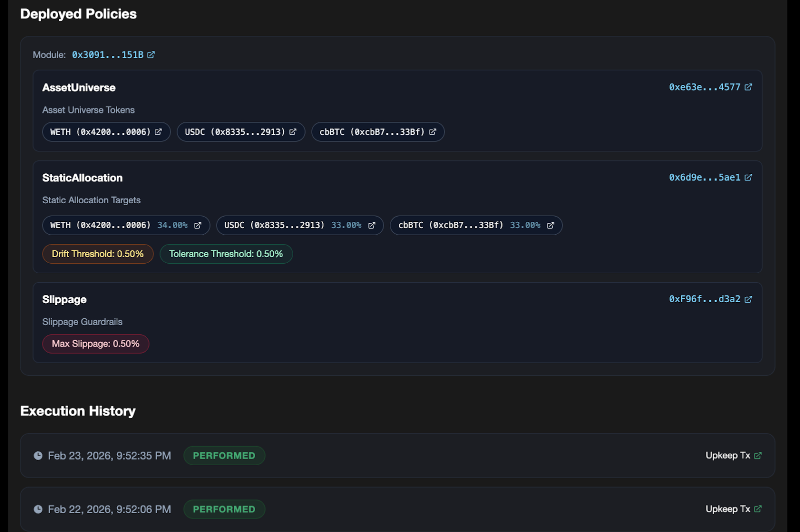This screenshot has width=800, height=532.
Task: Click the clock icon on Feb 22 entry
Action: coord(38,509)
